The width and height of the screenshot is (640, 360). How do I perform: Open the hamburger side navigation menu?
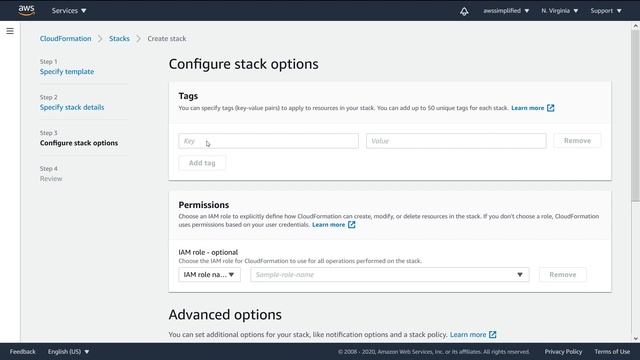(10, 31)
